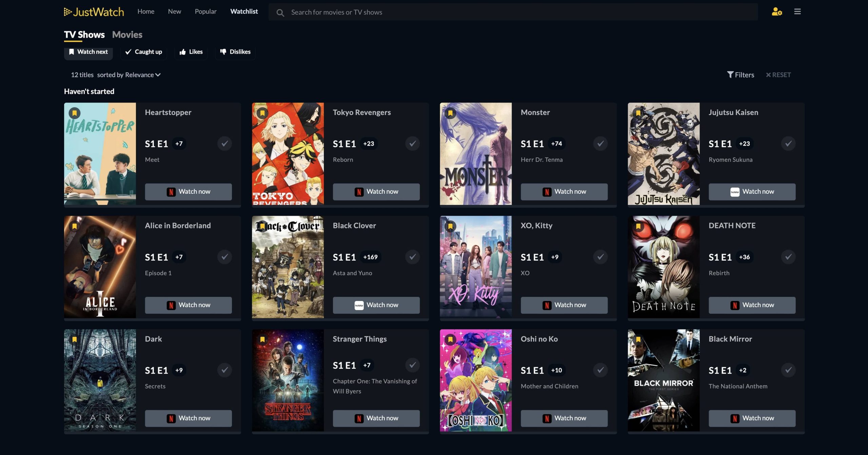Check off Black Mirror S1 E1
868x455 pixels.
click(x=788, y=370)
